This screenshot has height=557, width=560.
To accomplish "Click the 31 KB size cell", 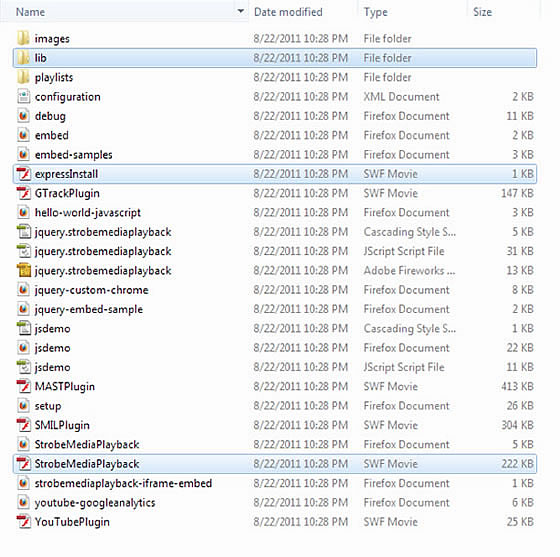I will coord(520,251).
